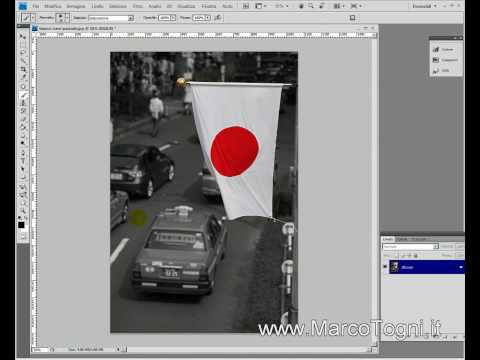Select the Eyedropper tool
Viewport: 480px width, 360px height.
click(23, 77)
